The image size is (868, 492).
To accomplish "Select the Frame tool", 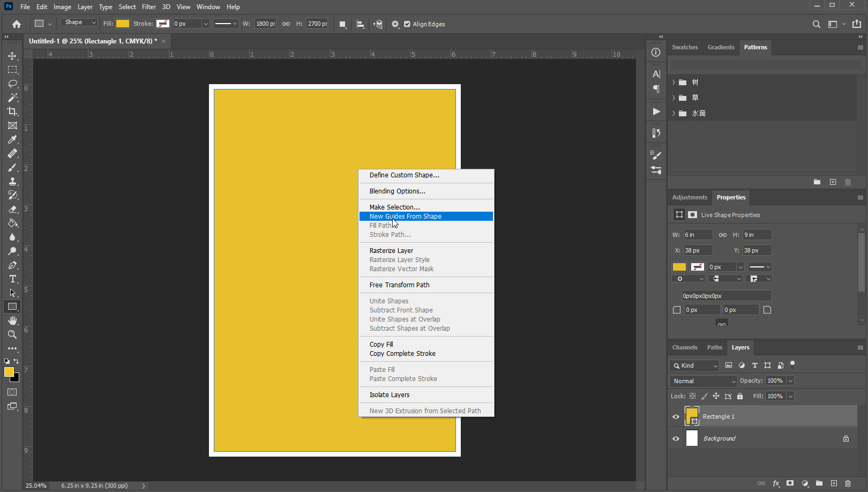I will click(x=12, y=125).
